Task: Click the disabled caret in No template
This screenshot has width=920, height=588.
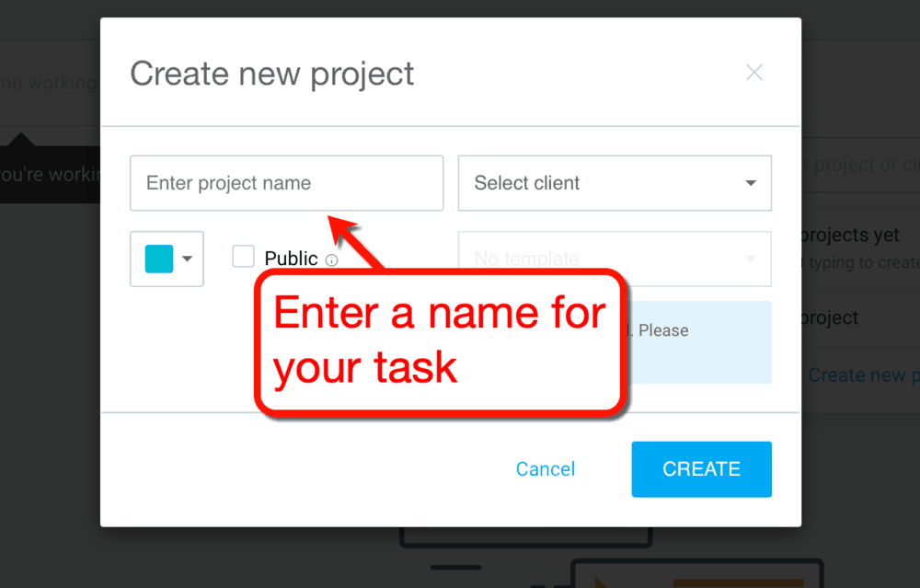Action: coord(750,259)
